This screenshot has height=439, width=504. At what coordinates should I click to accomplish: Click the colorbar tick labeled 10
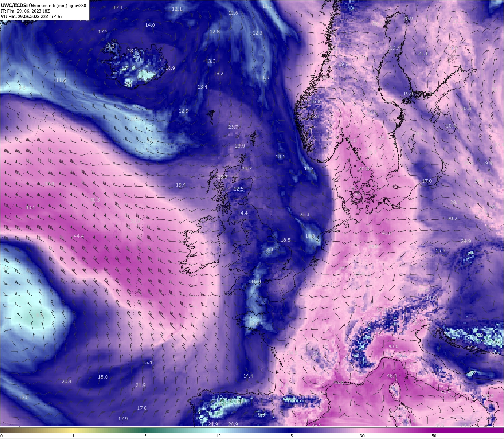tap(218, 436)
